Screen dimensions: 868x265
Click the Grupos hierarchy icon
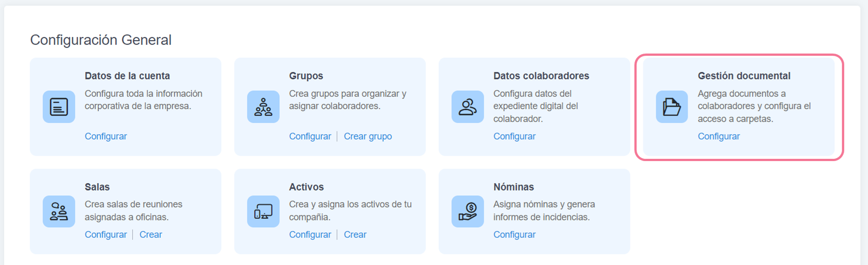[263, 107]
